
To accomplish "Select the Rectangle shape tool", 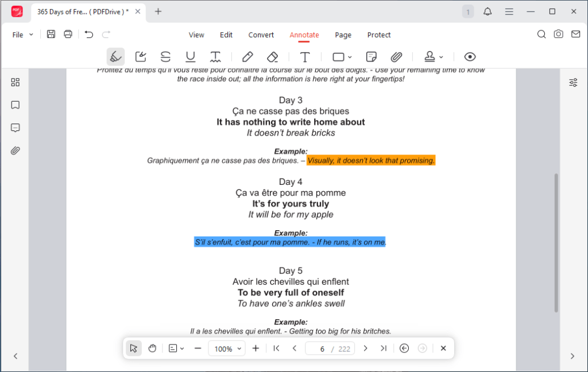I will coord(338,57).
